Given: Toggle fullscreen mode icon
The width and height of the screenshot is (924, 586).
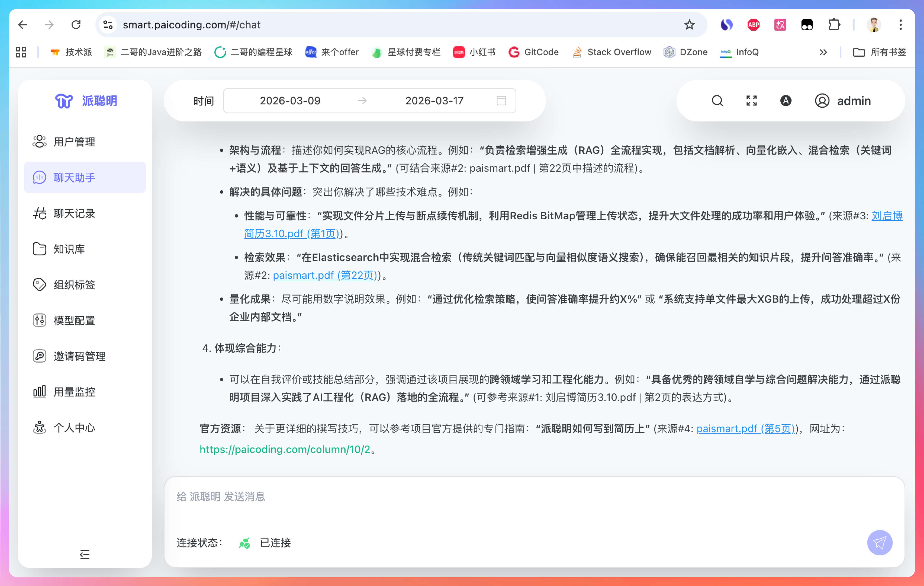Looking at the screenshot, I should click(751, 101).
